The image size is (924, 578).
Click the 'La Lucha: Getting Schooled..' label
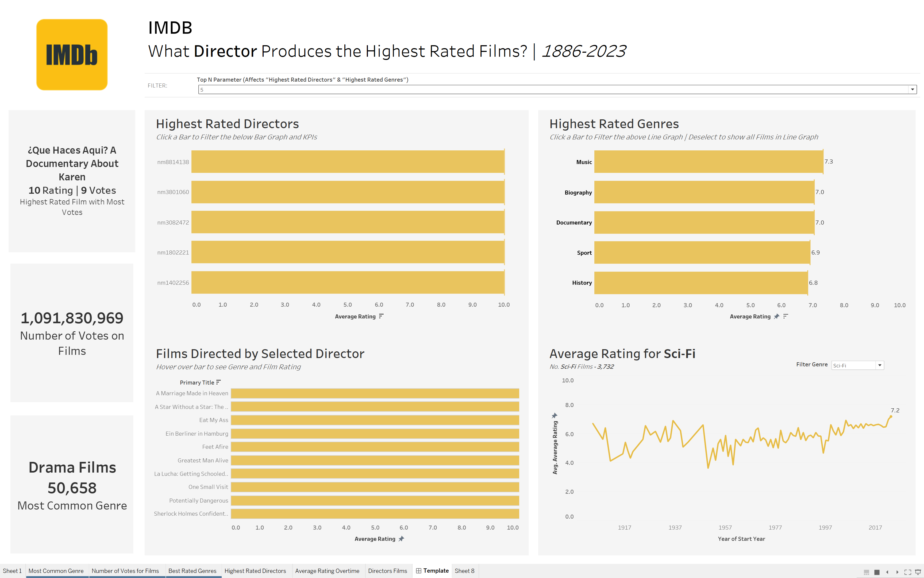(191, 474)
